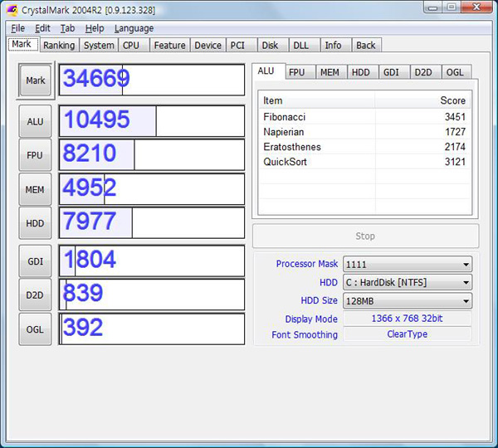Click QuickSort score 3121
Screen dimensions: 498x448
click(x=455, y=162)
